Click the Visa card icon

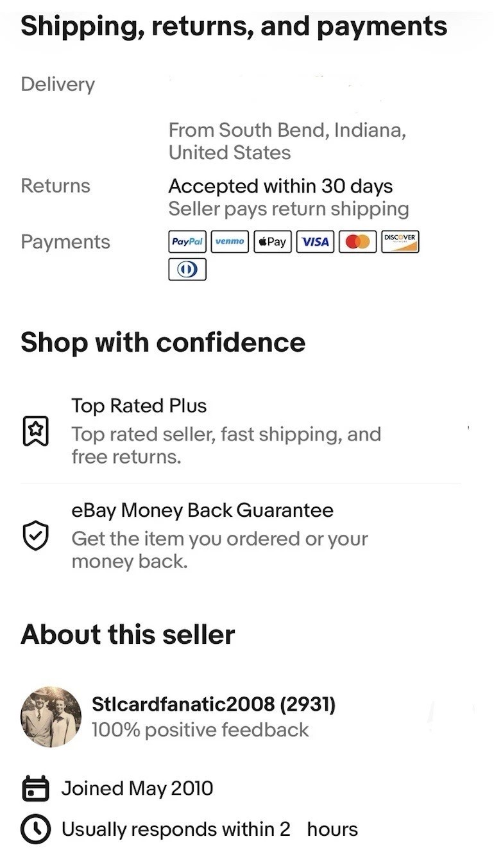click(x=315, y=242)
